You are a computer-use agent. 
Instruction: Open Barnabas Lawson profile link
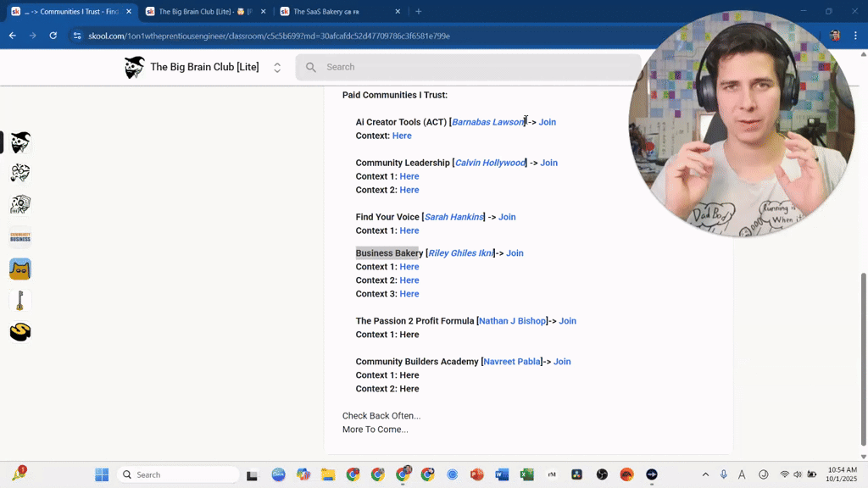[x=487, y=122]
